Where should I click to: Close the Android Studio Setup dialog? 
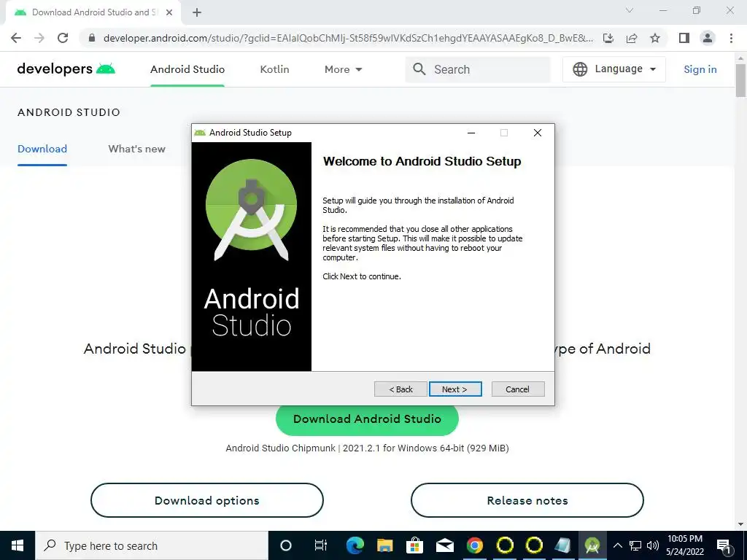pos(538,133)
